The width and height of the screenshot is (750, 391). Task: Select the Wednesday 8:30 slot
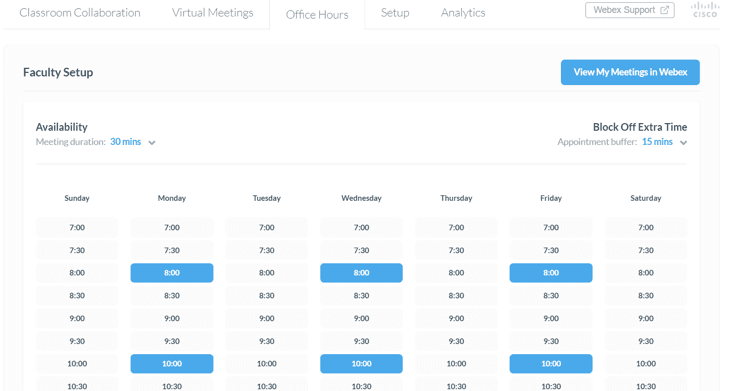361,296
